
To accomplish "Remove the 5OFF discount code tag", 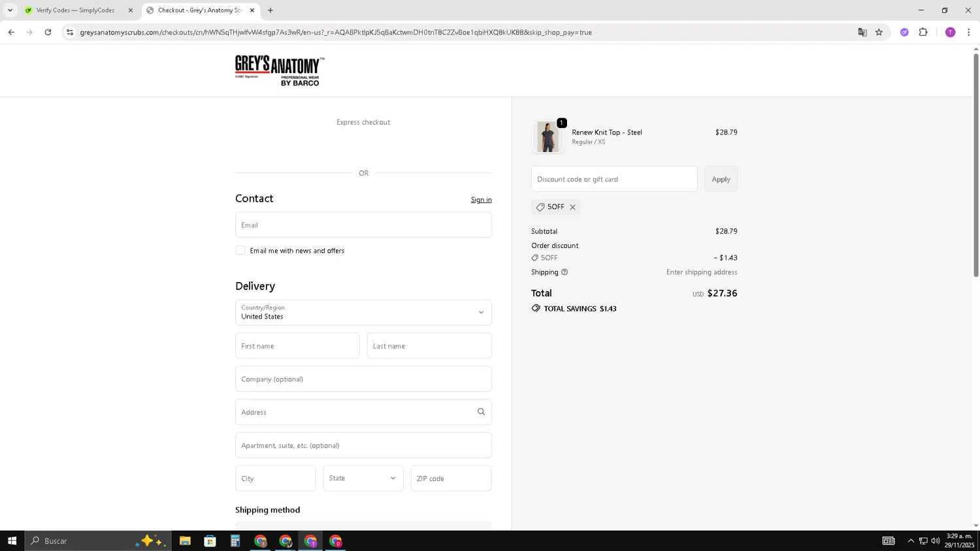I will pyautogui.click(x=572, y=207).
